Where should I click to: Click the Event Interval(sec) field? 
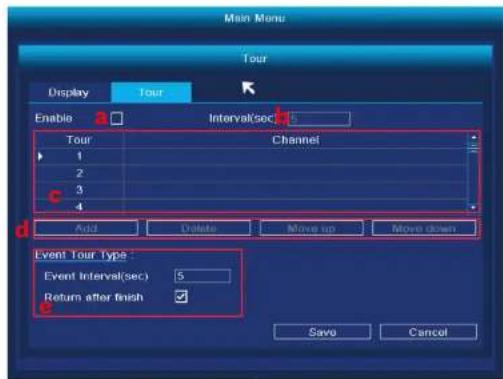click(203, 276)
